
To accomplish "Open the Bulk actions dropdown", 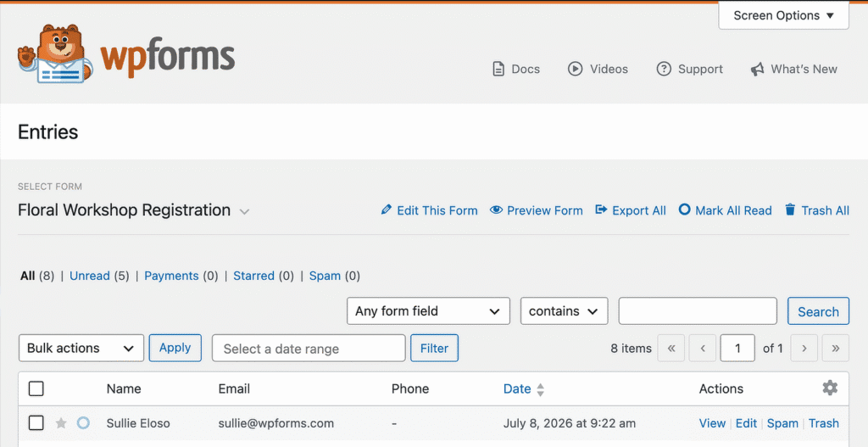I will tap(81, 348).
